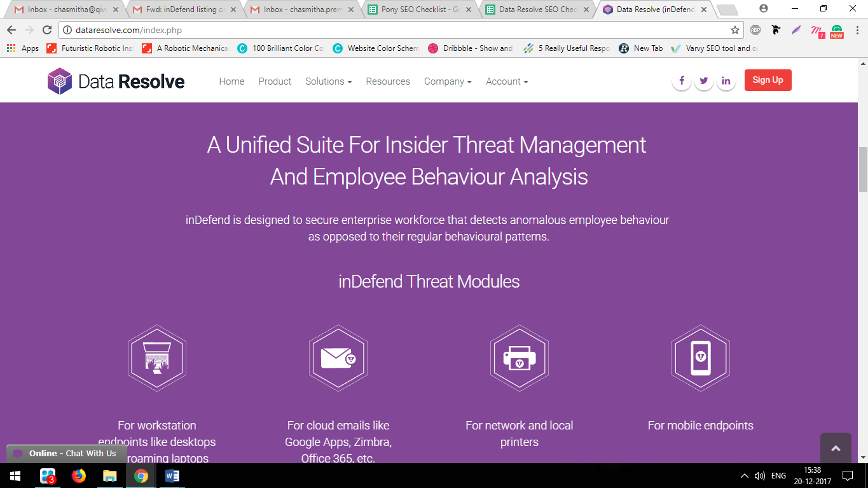
Task: Switch to the Pony SEO Checklist tab
Action: click(x=421, y=10)
